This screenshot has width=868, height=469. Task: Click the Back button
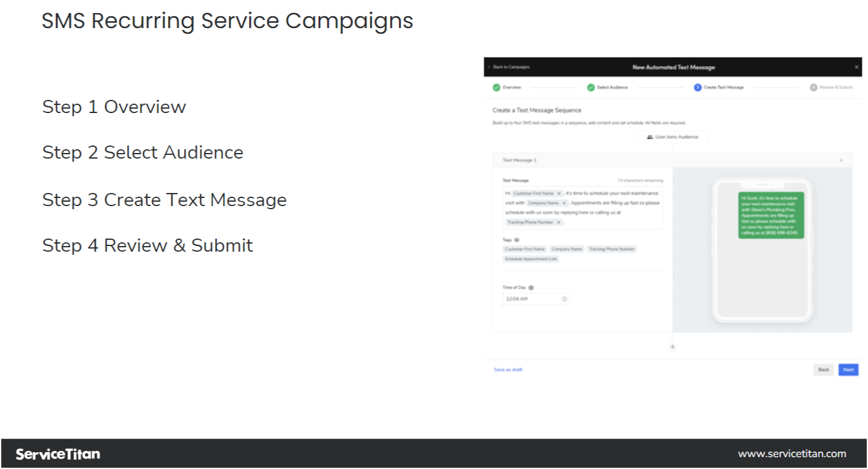(x=824, y=370)
